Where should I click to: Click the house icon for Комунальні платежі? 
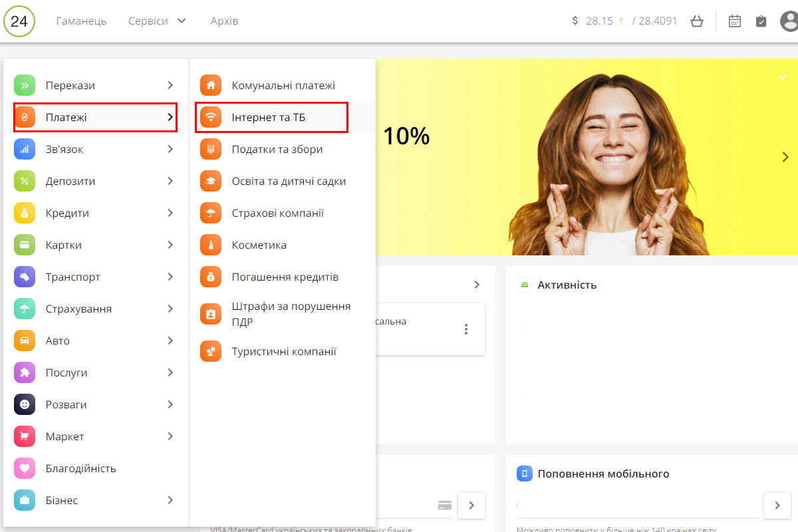pyautogui.click(x=211, y=86)
